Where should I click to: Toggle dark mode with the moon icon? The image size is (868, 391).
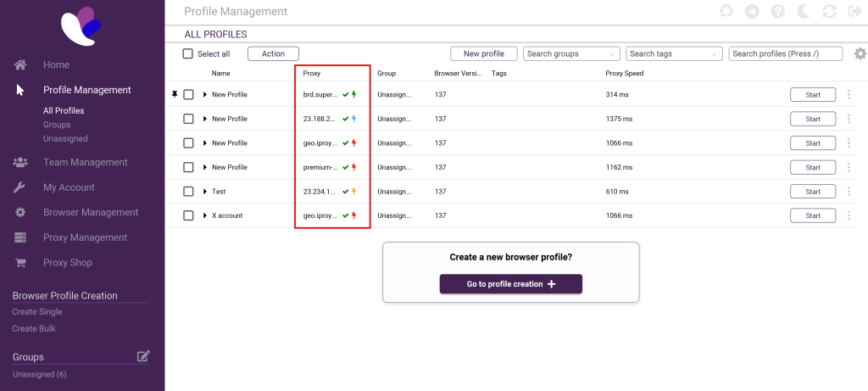(x=803, y=12)
